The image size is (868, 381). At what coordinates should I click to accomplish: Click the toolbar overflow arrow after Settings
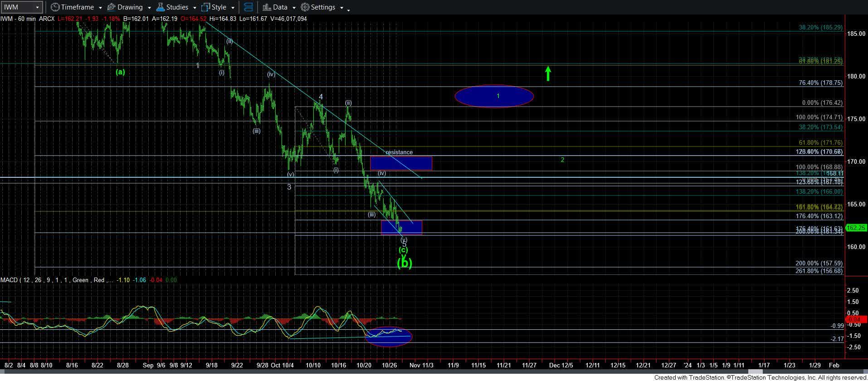pos(348,10)
